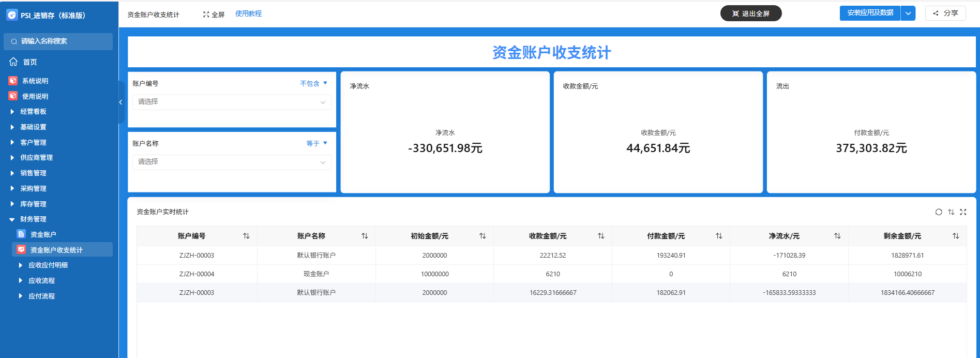
Task: Sort by 净流水/元 column
Action: 837,236
